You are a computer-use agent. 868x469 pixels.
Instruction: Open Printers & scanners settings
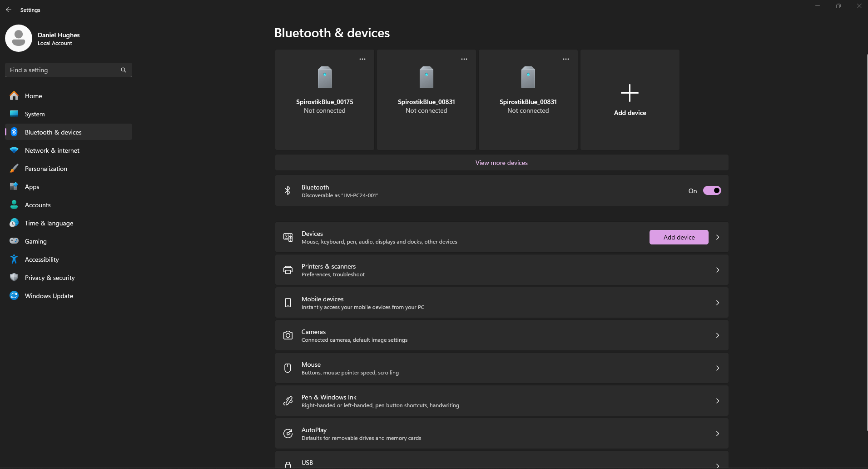pos(501,270)
